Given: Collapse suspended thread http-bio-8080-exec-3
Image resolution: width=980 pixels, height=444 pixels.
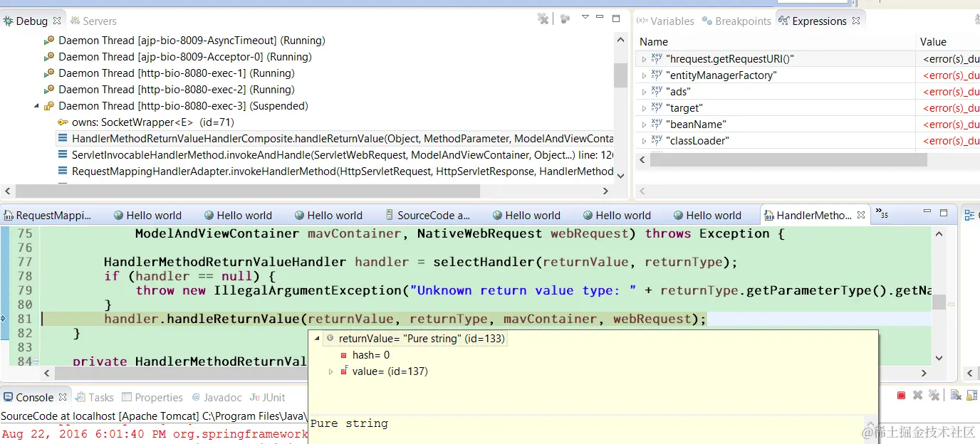Looking at the screenshot, I should tap(37, 106).
